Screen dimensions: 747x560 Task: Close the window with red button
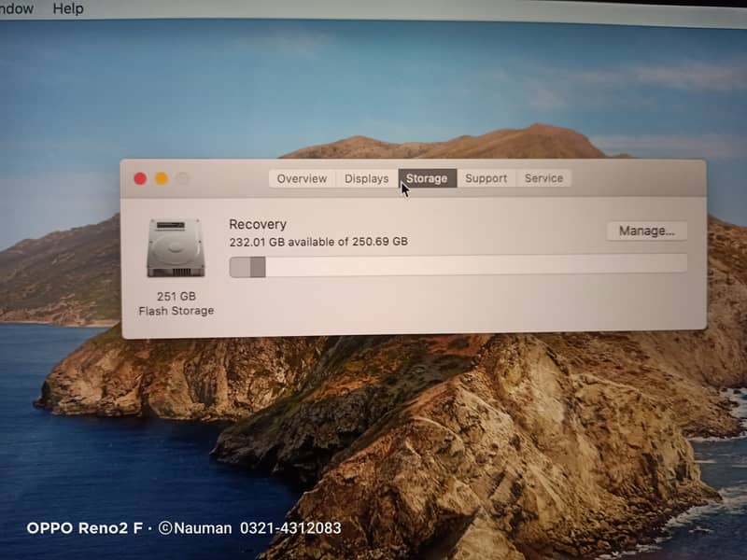pyautogui.click(x=140, y=178)
